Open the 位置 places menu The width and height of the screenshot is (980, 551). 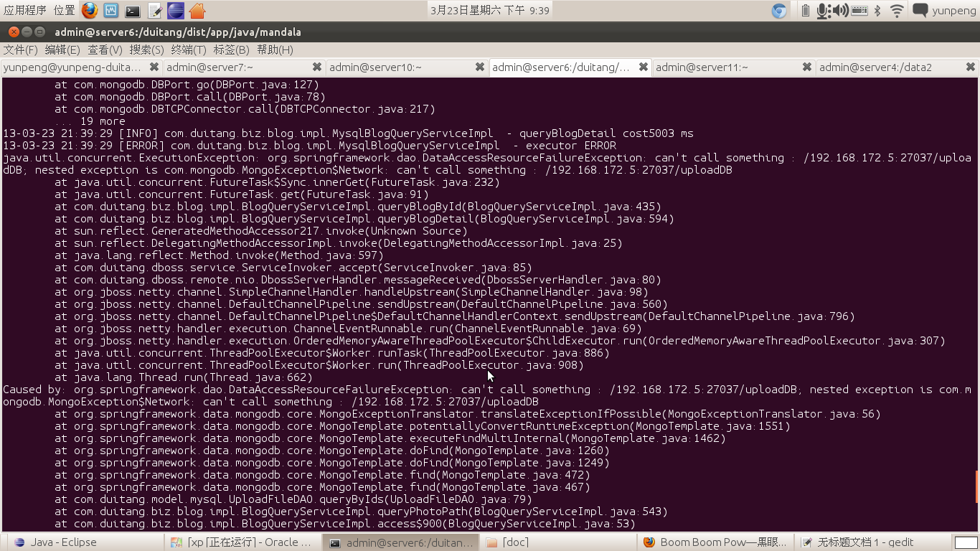tap(65, 11)
